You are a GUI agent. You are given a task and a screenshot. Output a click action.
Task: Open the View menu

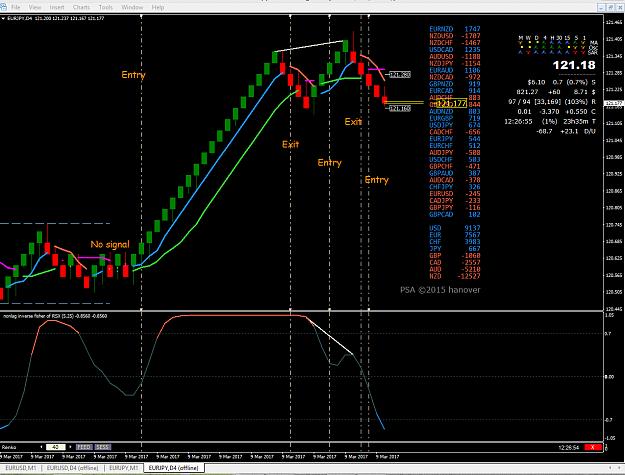point(35,7)
